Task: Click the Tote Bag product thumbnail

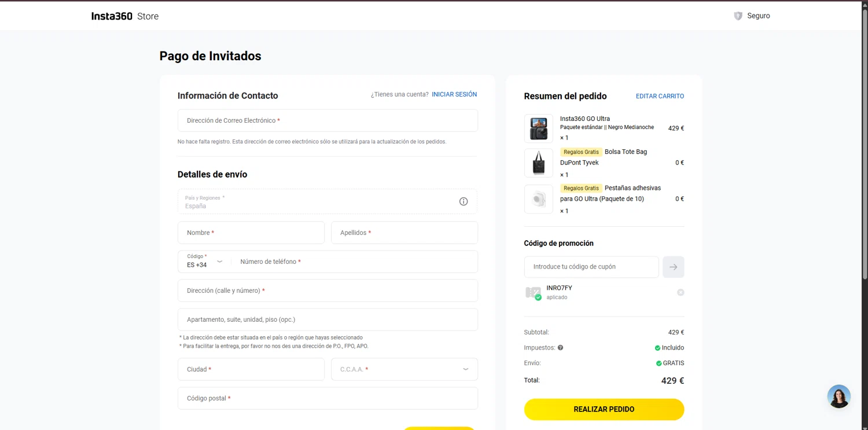Action: (x=538, y=163)
